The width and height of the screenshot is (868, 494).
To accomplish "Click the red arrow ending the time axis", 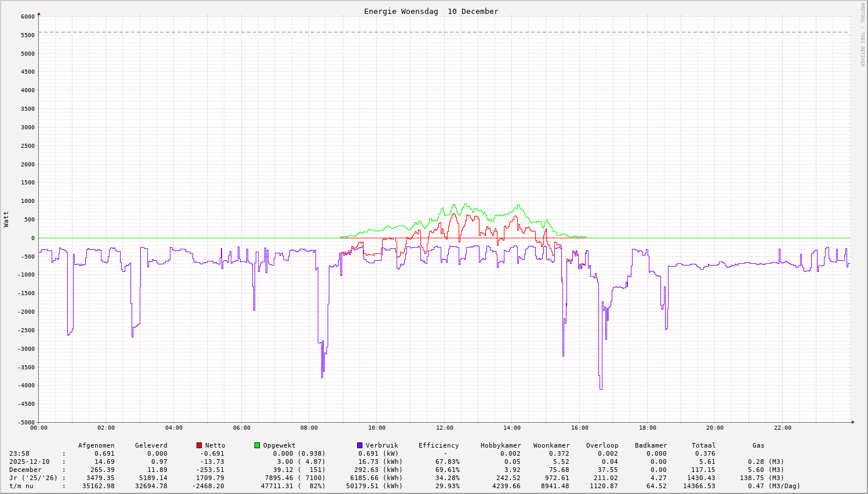I will pyautogui.click(x=853, y=422).
